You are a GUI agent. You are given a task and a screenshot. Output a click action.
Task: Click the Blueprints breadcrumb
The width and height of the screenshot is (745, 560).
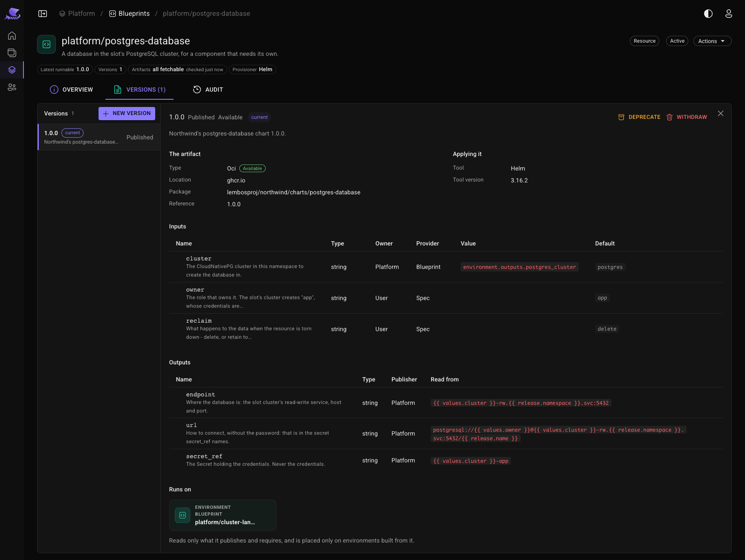[x=130, y=14]
